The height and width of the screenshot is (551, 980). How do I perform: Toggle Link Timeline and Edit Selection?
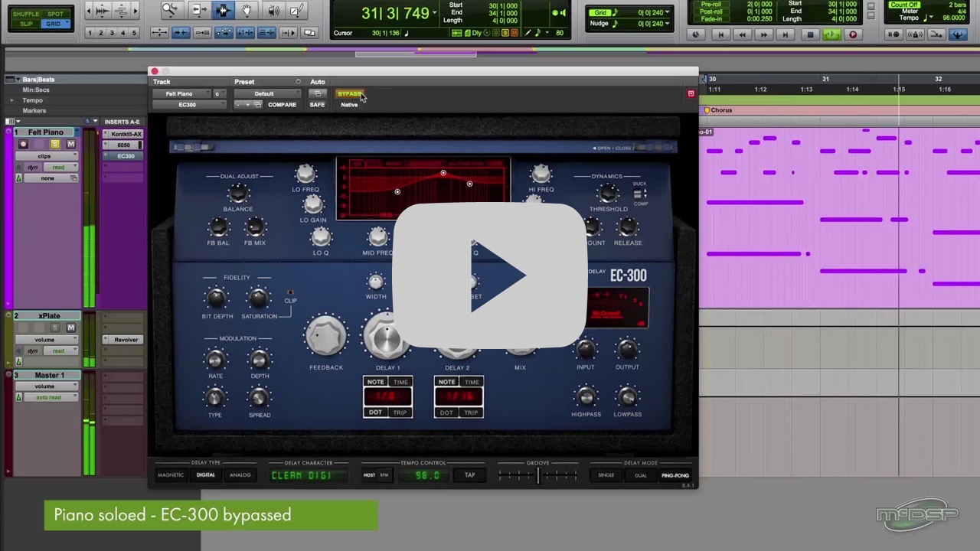245,32
